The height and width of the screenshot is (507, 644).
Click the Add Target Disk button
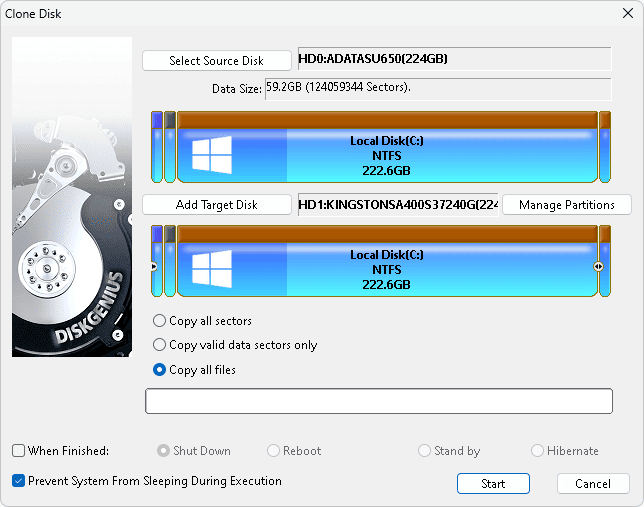(x=216, y=205)
